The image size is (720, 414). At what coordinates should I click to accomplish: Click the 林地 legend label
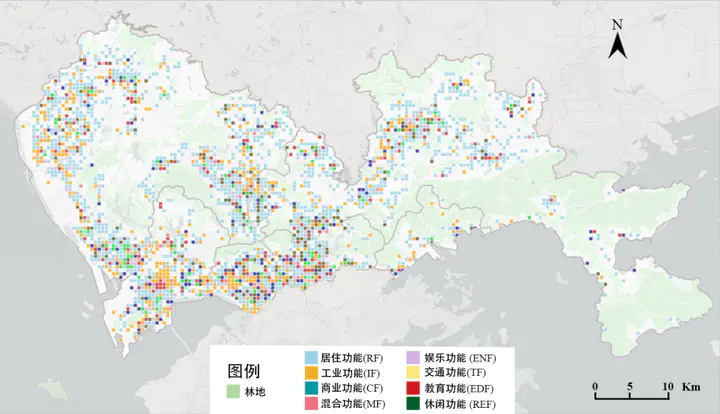click(255, 392)
